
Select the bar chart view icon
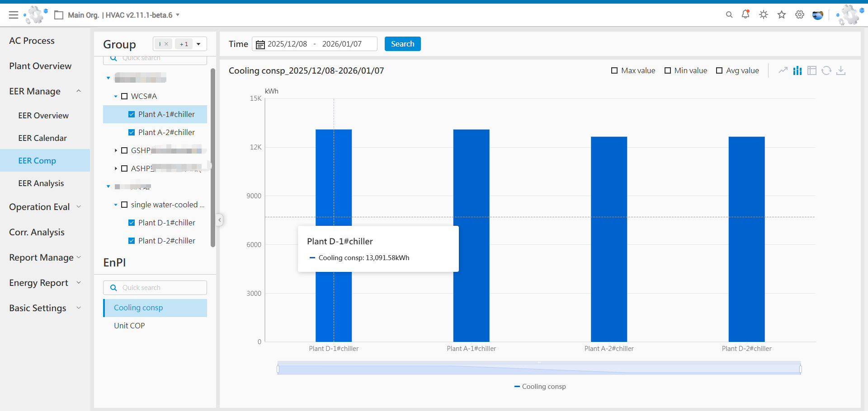click(x=797, y=70)
